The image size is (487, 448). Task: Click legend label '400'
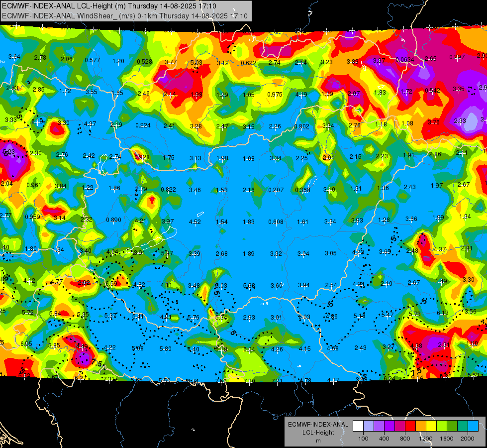point(384,439)
